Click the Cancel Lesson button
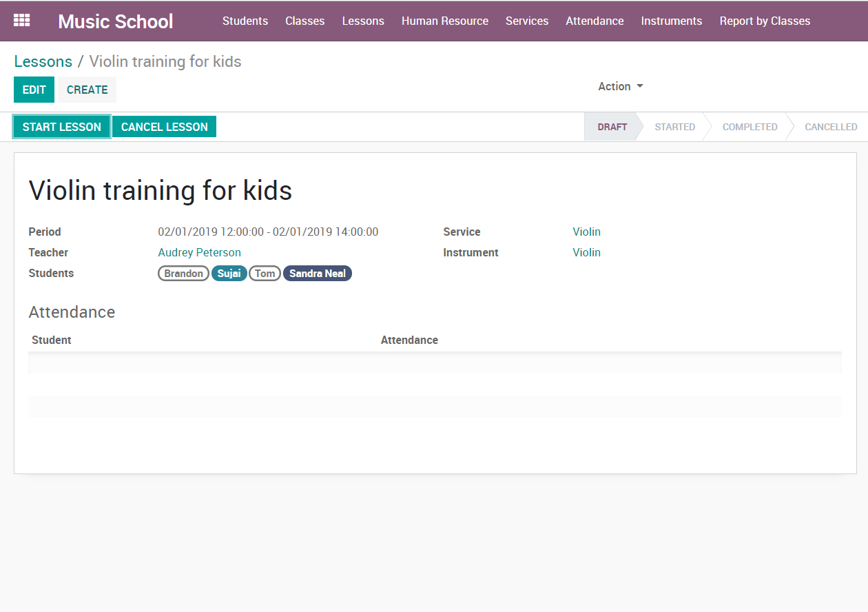 [164, 127]
